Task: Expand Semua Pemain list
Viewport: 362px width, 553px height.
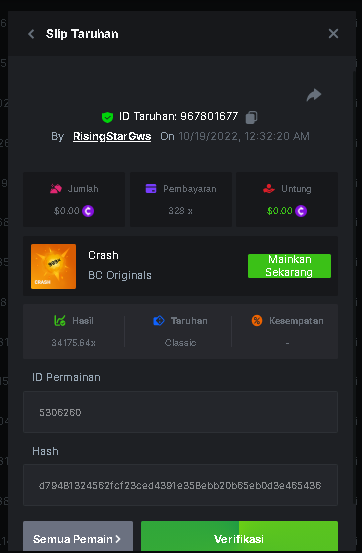Action: tap(78, 537)
